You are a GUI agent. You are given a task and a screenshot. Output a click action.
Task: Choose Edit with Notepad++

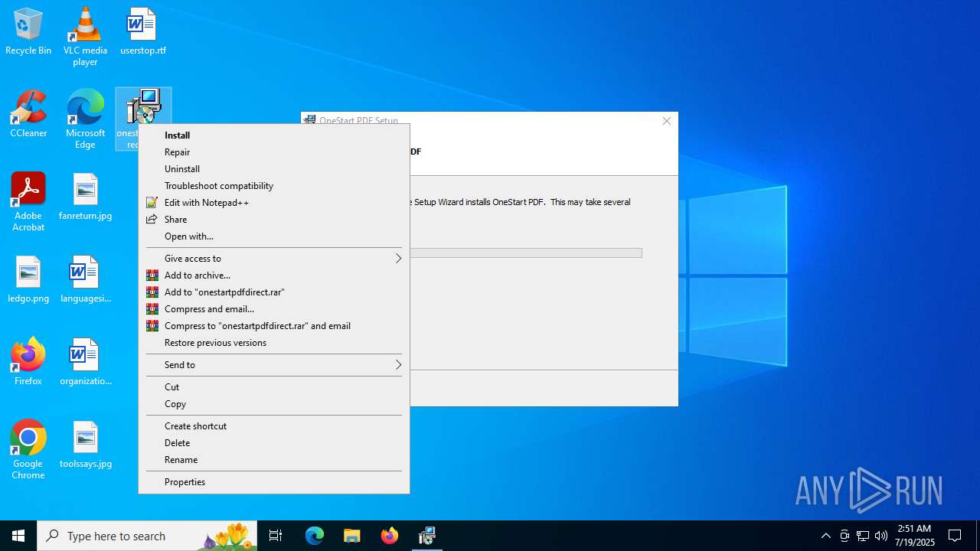274,203
